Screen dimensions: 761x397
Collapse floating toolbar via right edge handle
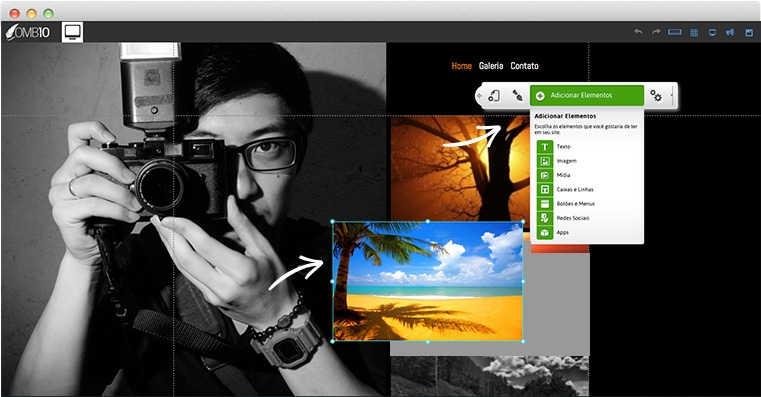672,96
